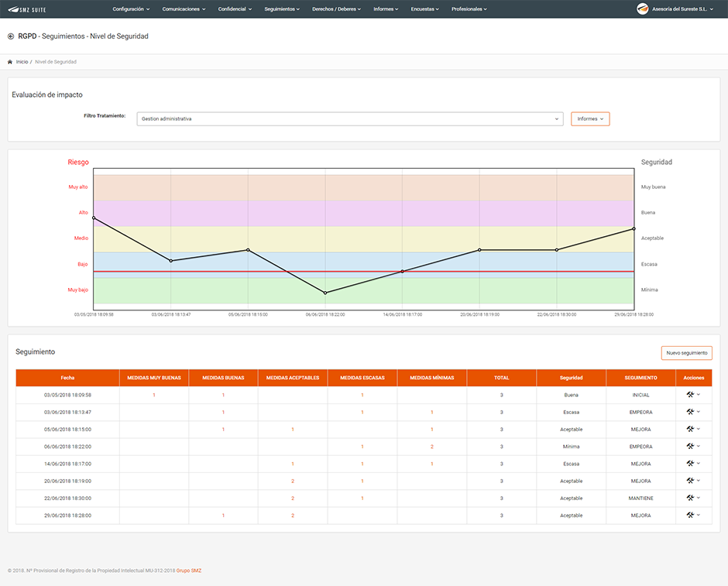This screenshot has width=728, height=586.
Task: Click the Nuevo seguimiento button
Action: [687, 353]
